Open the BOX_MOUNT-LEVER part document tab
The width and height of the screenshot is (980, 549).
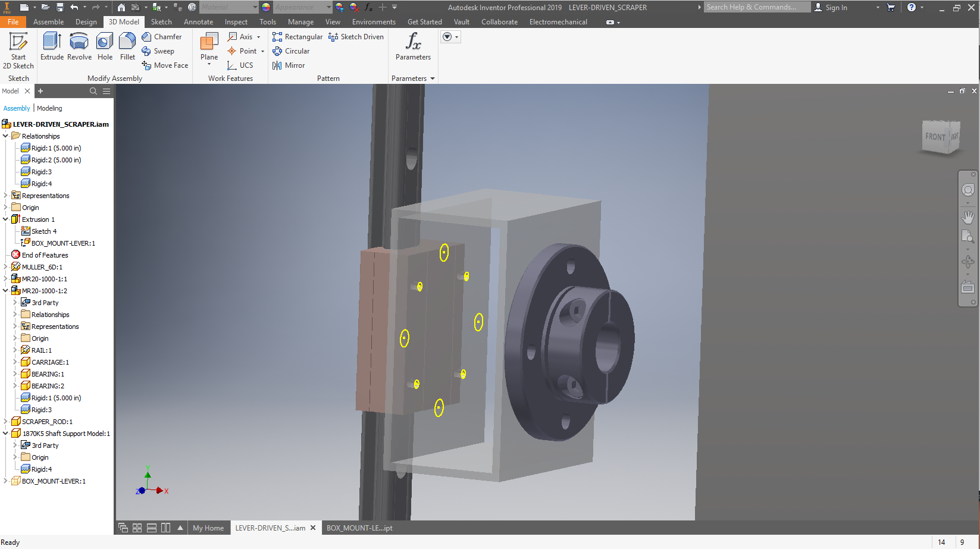point(359,528)
